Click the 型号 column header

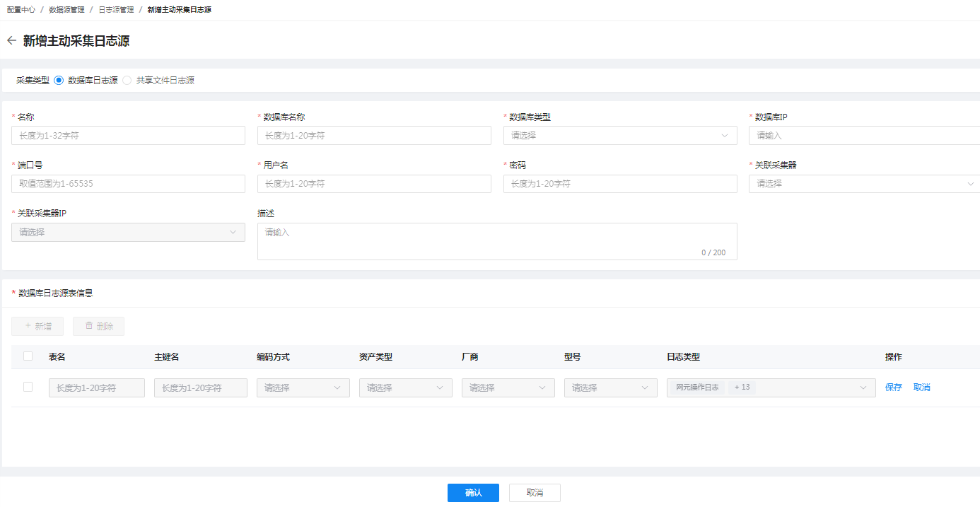[573, 357]
